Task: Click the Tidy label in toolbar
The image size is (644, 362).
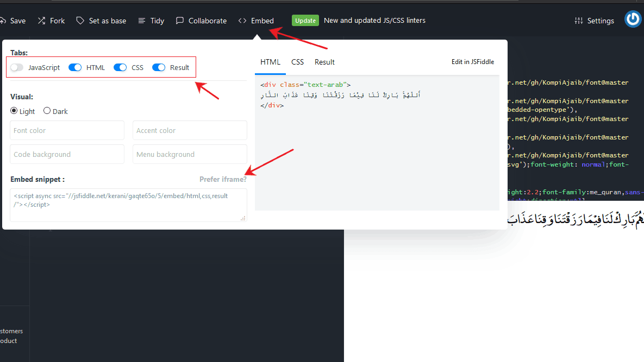Action: 157,21
